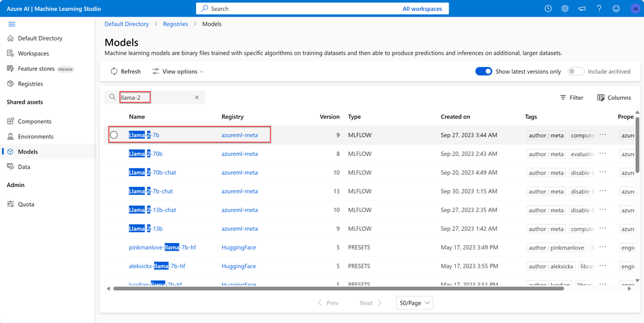This screenshot has width=644, height=323.
Task: Open the All workspaces scope selector
Action: [422, 8]
